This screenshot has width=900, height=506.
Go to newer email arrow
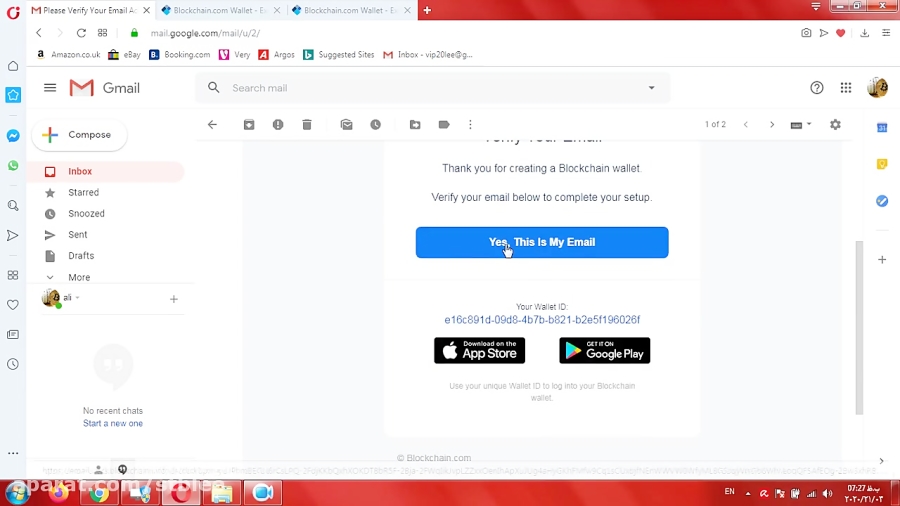click(746, 124)
